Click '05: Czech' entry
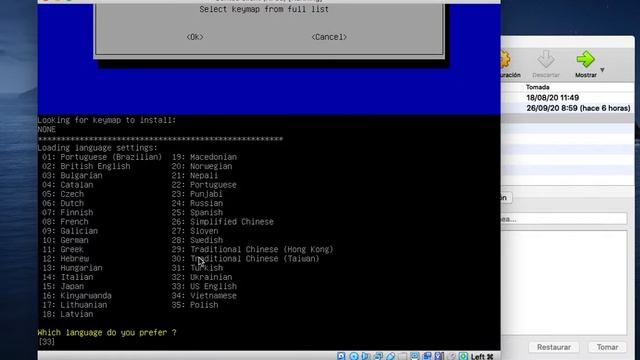Image resolution: width=640 pixels, height=360 pixels. click(x=62, y=194)
